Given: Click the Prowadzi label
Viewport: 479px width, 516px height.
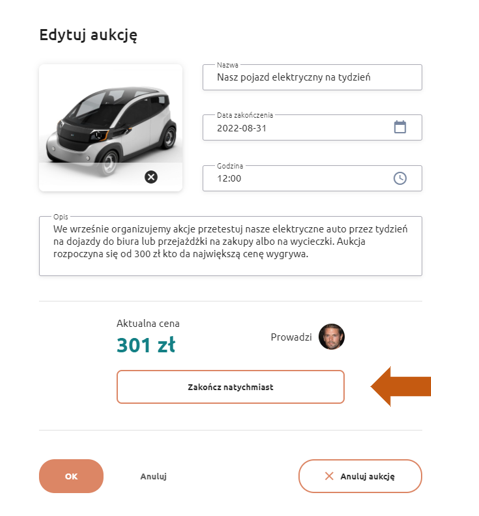Looking at the screenshot, I should coord(291,337).
